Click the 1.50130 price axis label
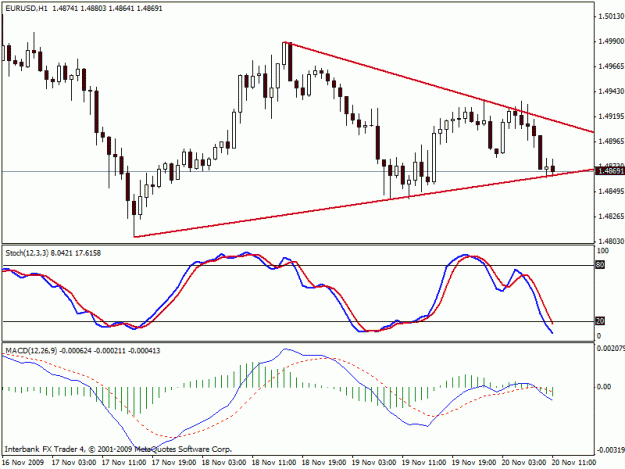625x469 pixels. point(611,16)
